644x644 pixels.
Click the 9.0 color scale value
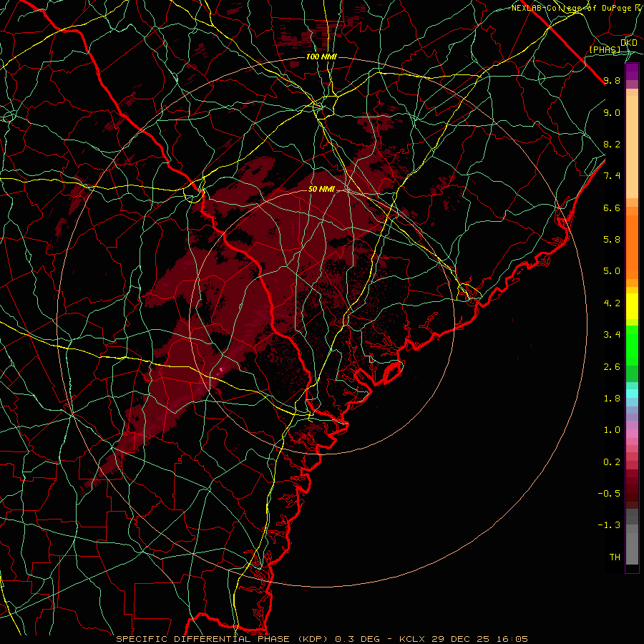612,112
